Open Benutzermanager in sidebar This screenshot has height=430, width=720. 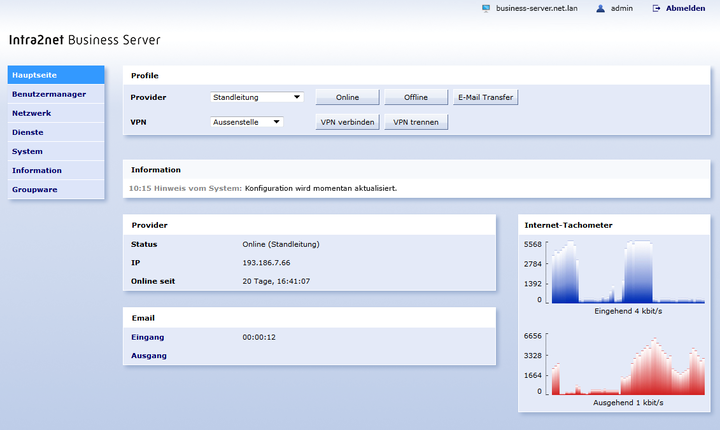[56, 94]
